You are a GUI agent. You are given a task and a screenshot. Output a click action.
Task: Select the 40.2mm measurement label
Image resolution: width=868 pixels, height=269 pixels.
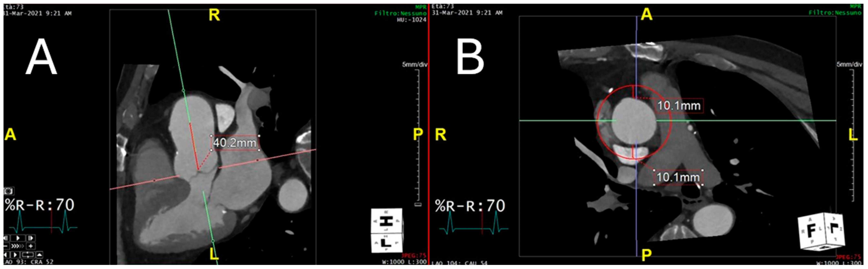coord(235,143)
